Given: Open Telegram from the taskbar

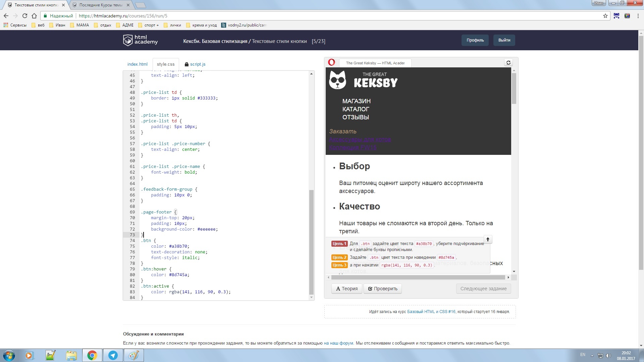Looking at the screenshot, I should 113,355.
